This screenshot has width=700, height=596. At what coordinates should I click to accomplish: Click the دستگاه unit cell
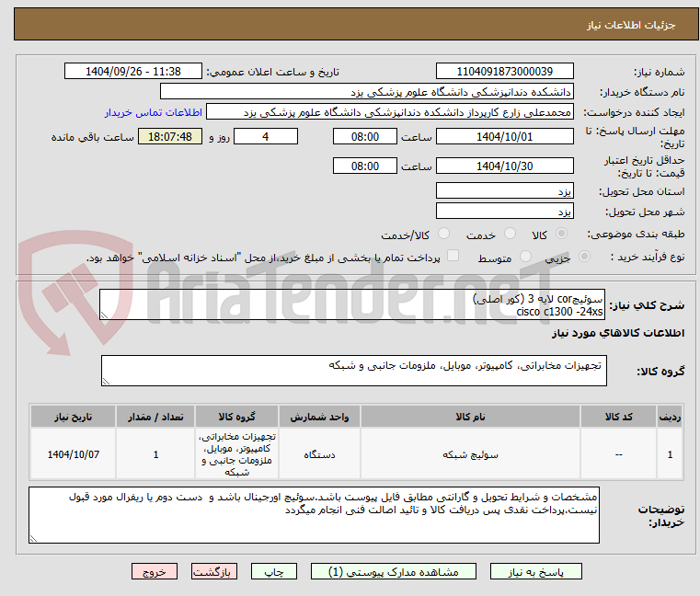pos(319,454)
